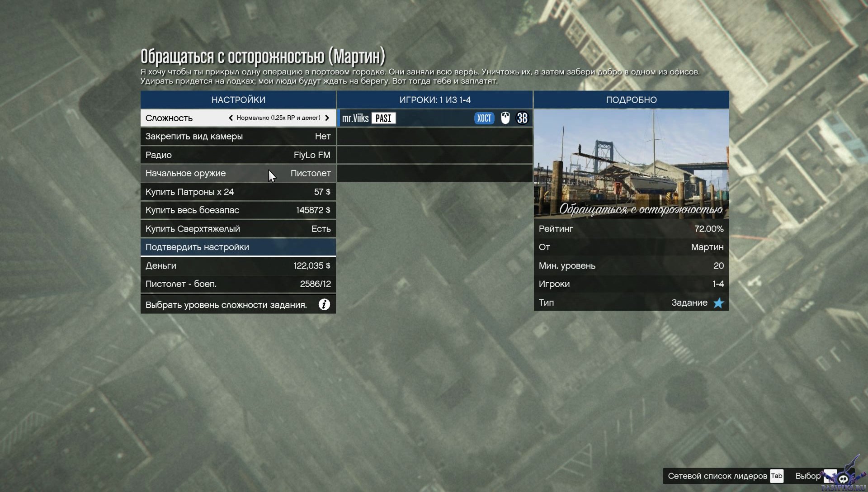Click Рейтинг 72.00% details row
The width and height of the screenshot is (868, 492).
tap(632, 228)
